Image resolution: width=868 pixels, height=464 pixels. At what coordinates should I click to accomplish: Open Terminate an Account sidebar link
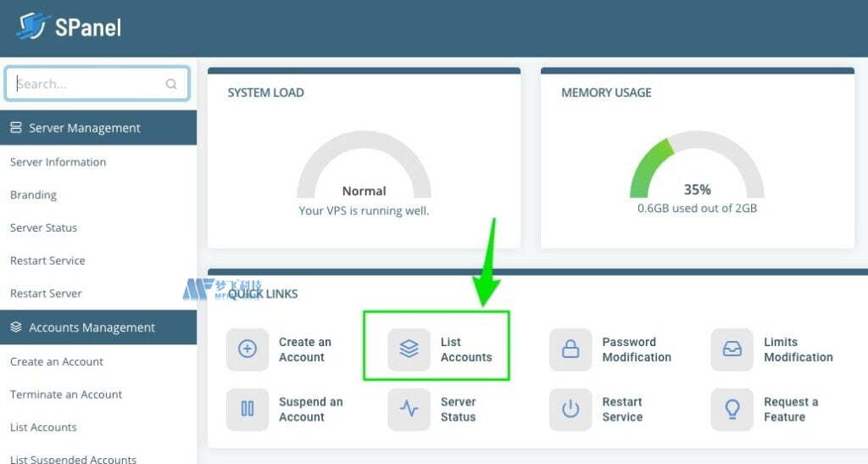[x=66, y=394]
